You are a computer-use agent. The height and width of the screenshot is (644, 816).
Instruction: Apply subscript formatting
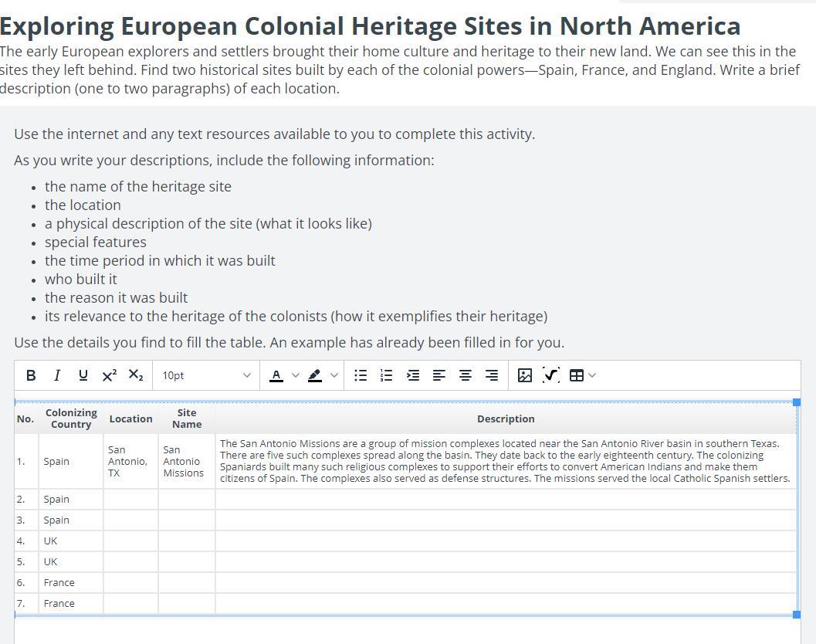(x=135, y=375)
